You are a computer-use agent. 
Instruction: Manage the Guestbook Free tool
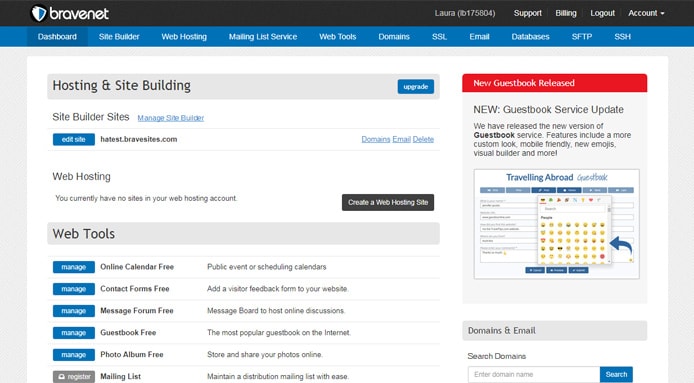pos(73,333)
